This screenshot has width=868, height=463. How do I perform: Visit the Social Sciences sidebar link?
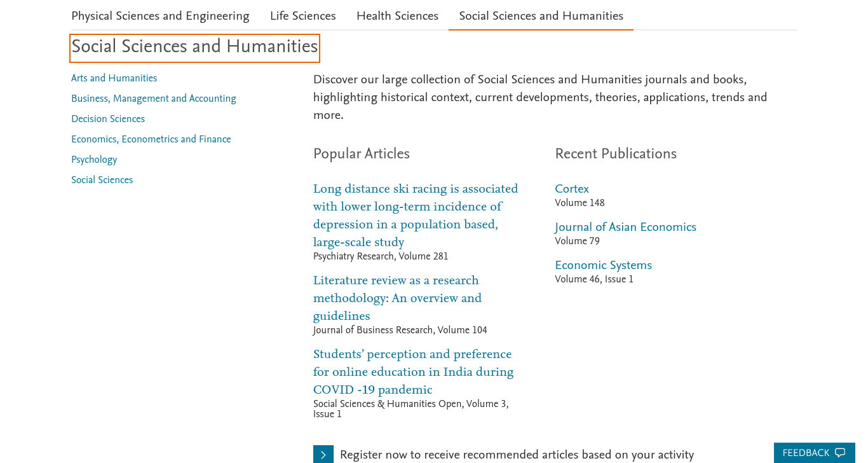tap(102, 180)
